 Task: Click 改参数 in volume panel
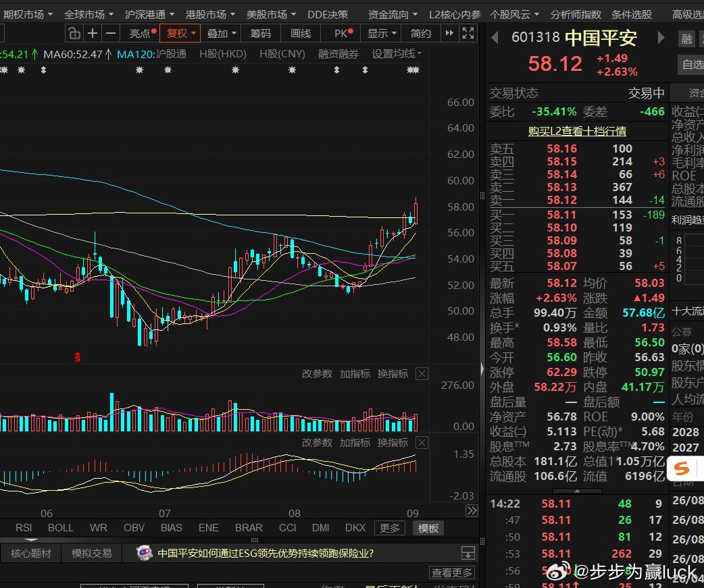[x=317, y=373]
